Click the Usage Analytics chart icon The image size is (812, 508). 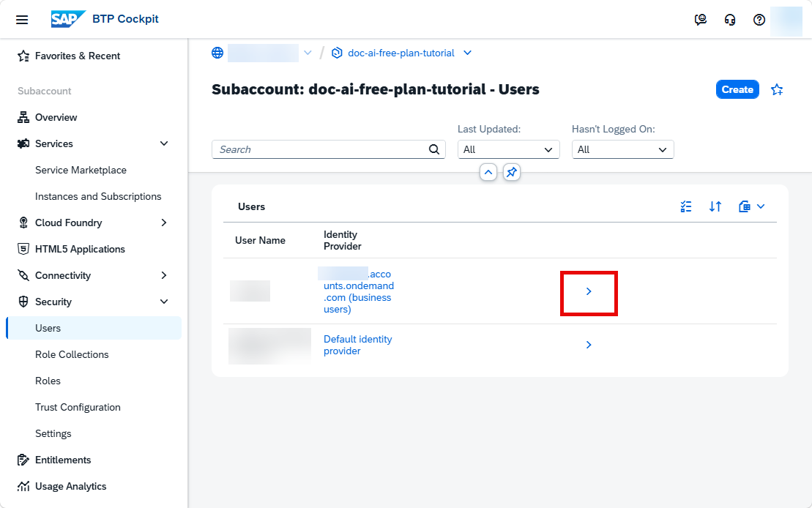pyautogui.click(x=23, y=486)
